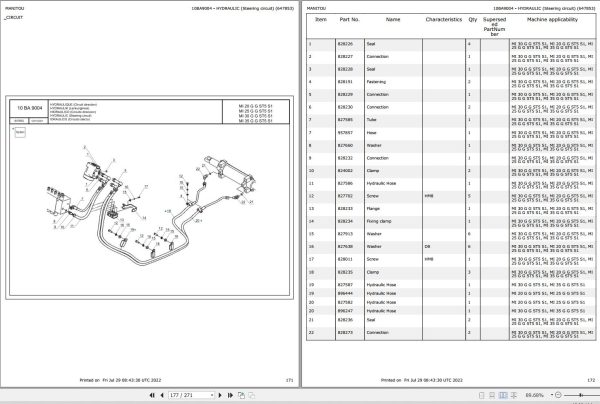Click the zoom out minus button

pos(558,395)
